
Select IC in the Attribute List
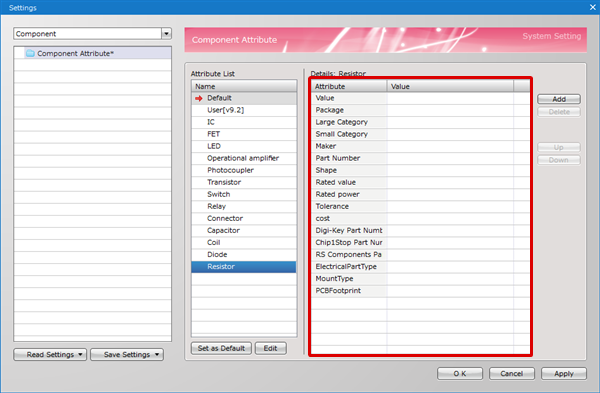click(x=244, y=122)
